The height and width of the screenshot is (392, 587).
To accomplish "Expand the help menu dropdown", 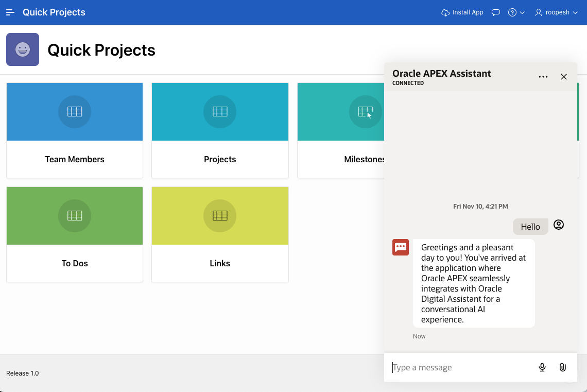I will tap(516, 12).
